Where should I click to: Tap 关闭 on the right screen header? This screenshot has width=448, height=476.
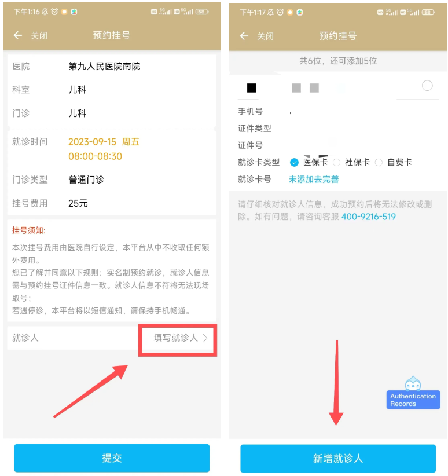pos(265,36)
